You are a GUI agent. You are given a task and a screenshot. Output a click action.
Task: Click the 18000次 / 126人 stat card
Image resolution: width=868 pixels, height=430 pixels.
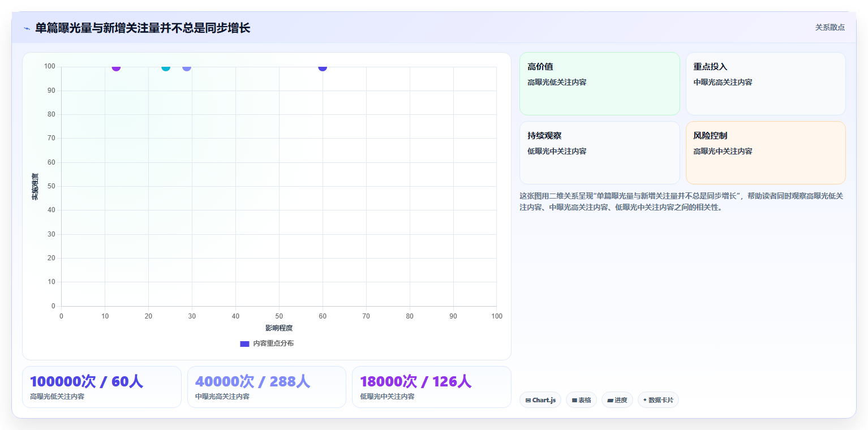pyautogui.click(x=432, y=387)
